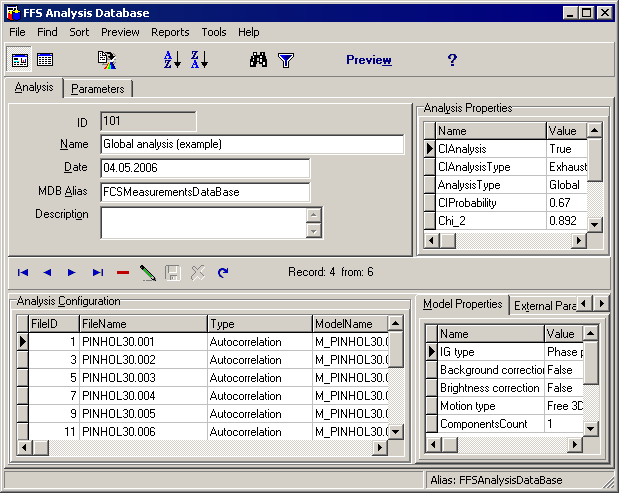
Task: Refresh data with circular arrow icon
Action: [x=223, y=272]
